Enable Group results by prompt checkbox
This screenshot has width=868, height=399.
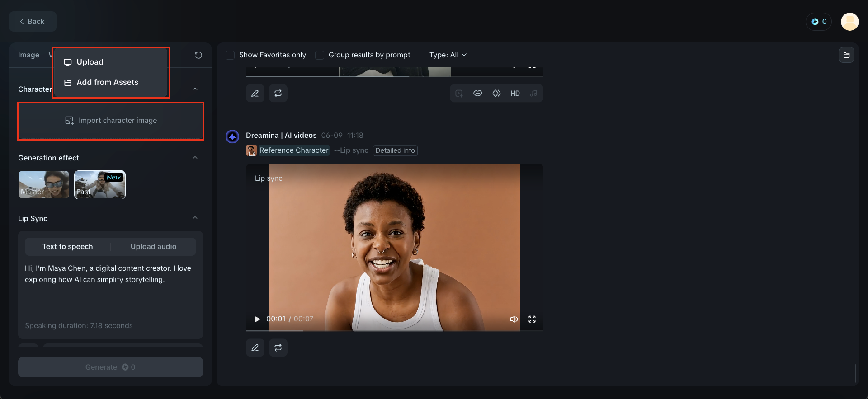coord(320,55)
